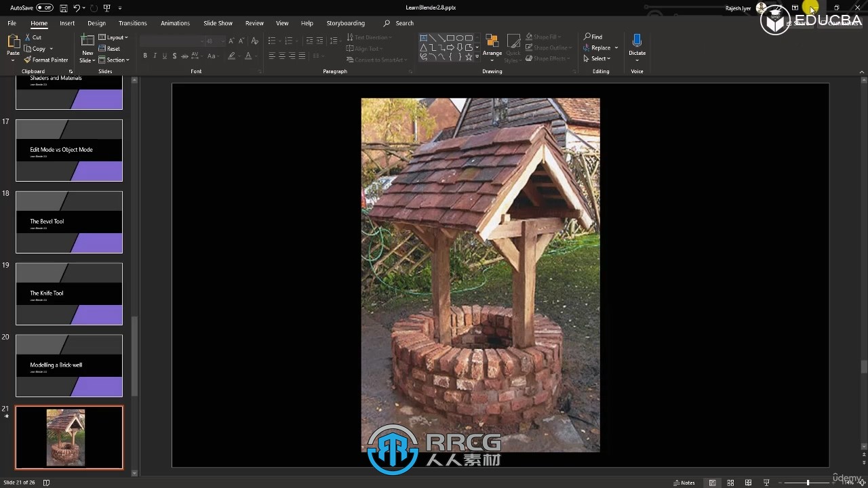Click the Reset slide button
Screen dimensions: 868x488
(x=109, y=49)
